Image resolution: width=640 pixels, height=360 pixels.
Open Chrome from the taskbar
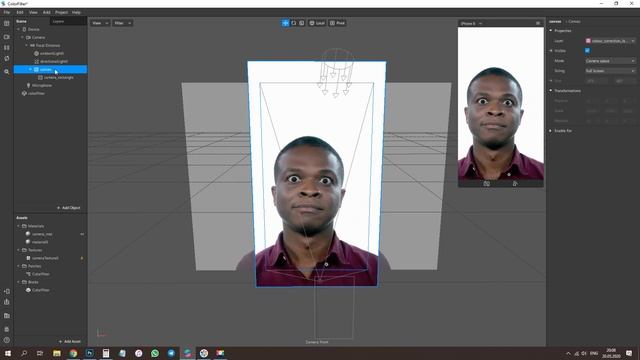(73, 353)
